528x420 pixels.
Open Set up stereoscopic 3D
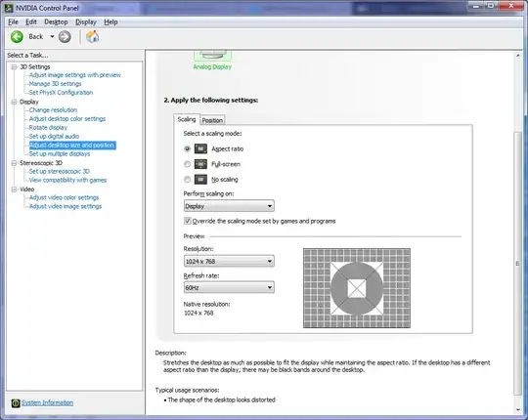60,171
